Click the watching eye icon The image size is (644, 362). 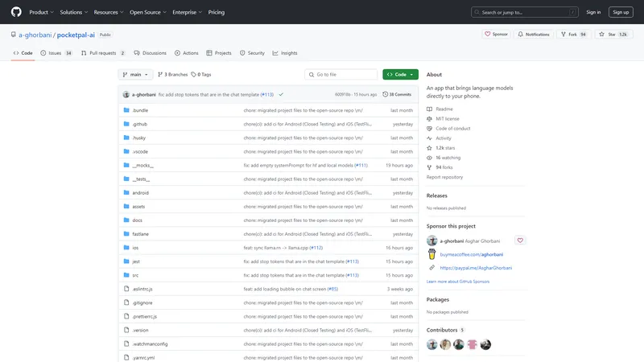pyautogui.click(x=429, y=158)
